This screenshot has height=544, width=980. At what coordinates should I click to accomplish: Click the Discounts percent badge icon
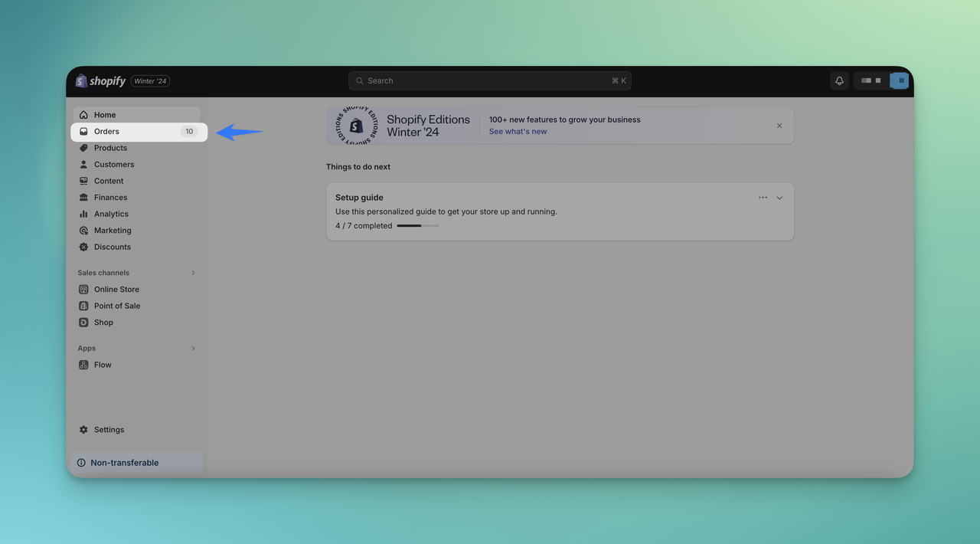(x=83, y=247)
